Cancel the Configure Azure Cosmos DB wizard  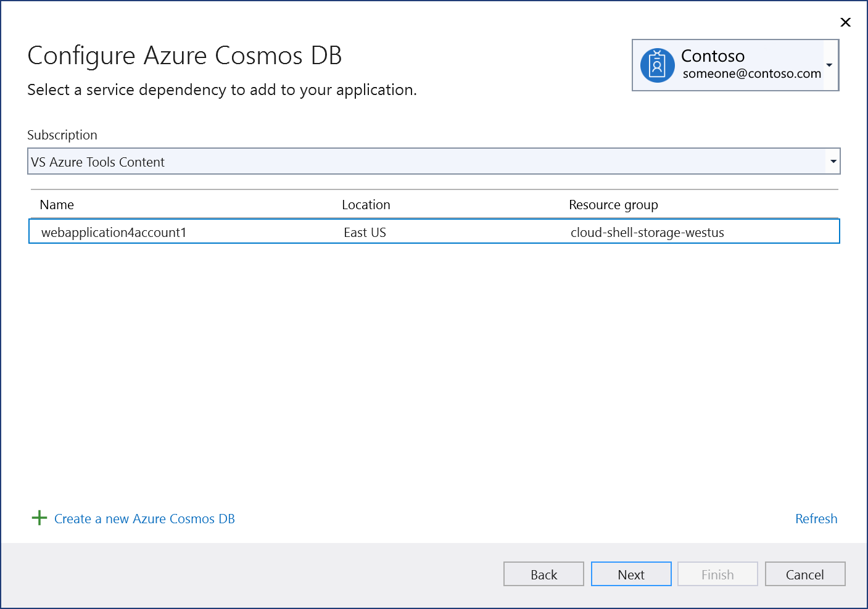tap(804, 574)
